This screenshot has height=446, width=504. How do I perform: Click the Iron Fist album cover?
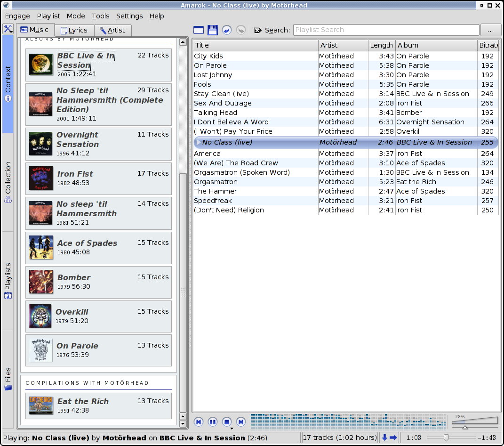click(41, 178)
